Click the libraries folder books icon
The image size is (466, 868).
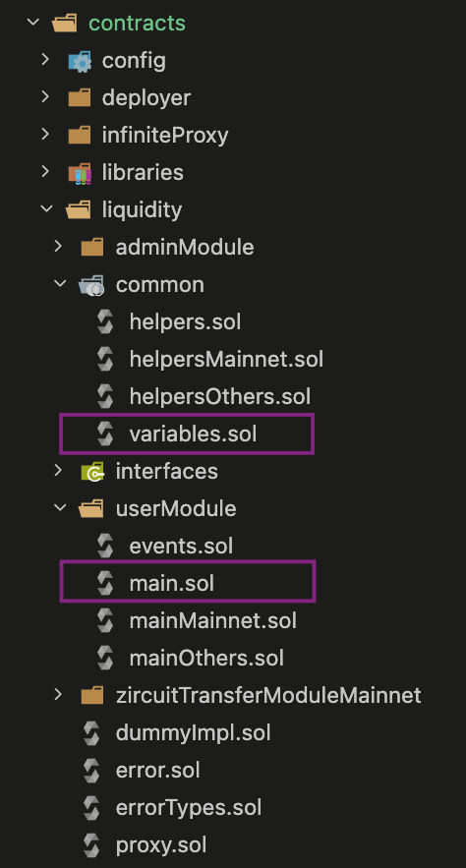point(80,173)
